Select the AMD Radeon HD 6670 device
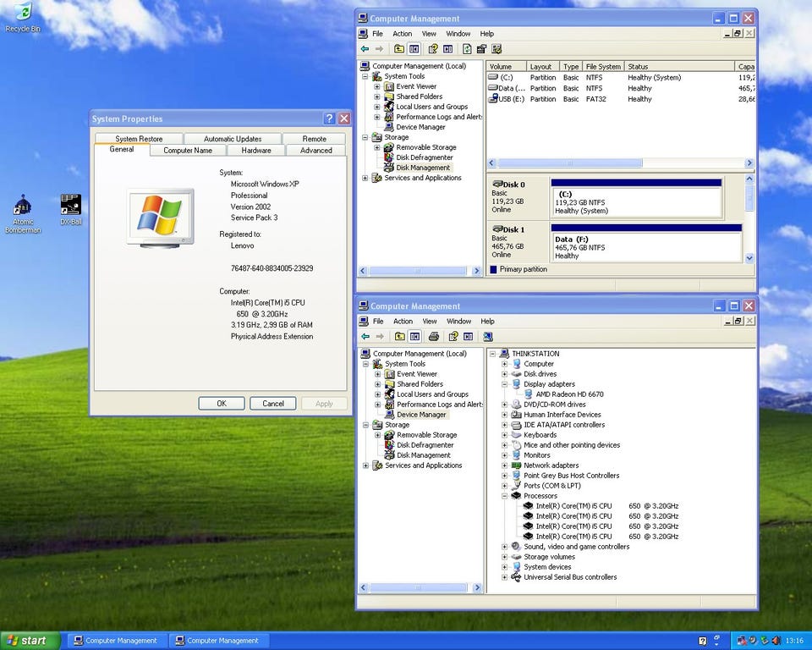The image size is (812, 650). (568, 394)
